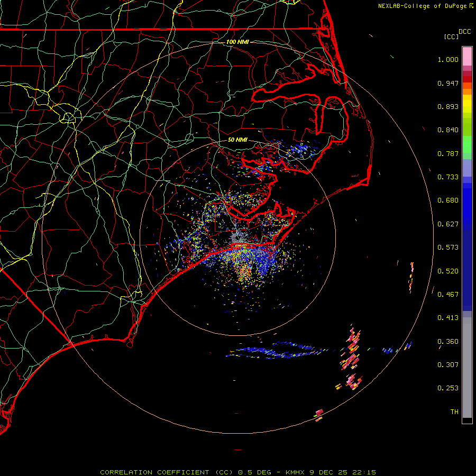476x476 pixels.
Task: Select the 0.947 scale value
Action: 448,83
